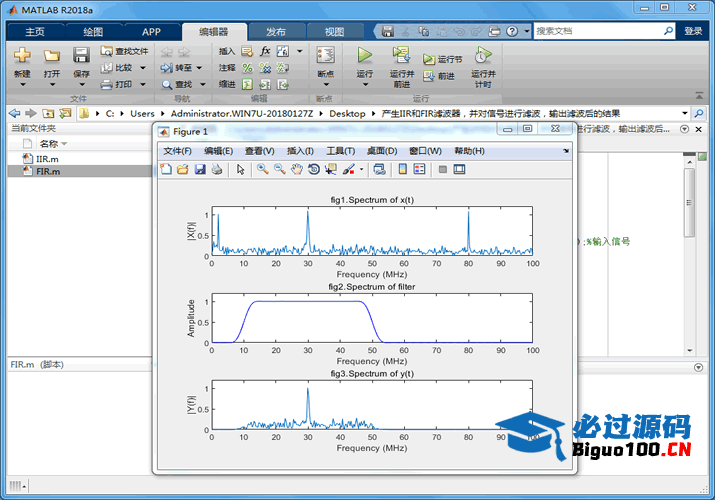Open the Open file dropdown arrow
715x500 pixels.
(52, 84)
